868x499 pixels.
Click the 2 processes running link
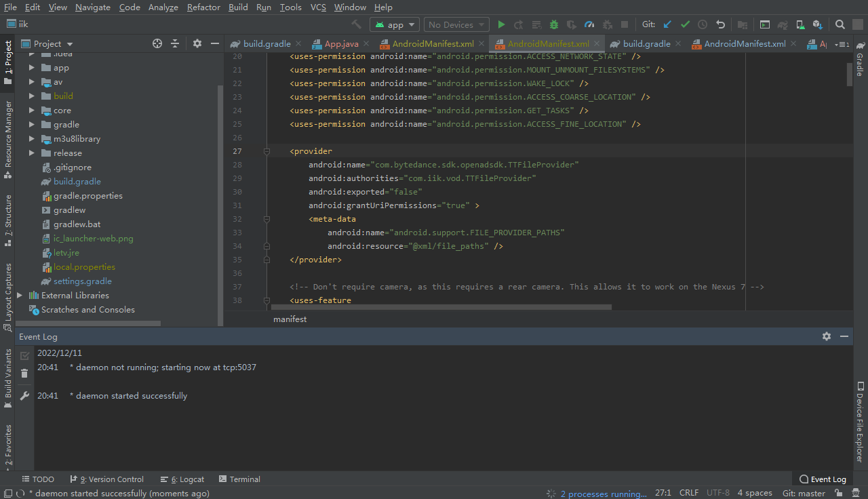click(602, 493)
